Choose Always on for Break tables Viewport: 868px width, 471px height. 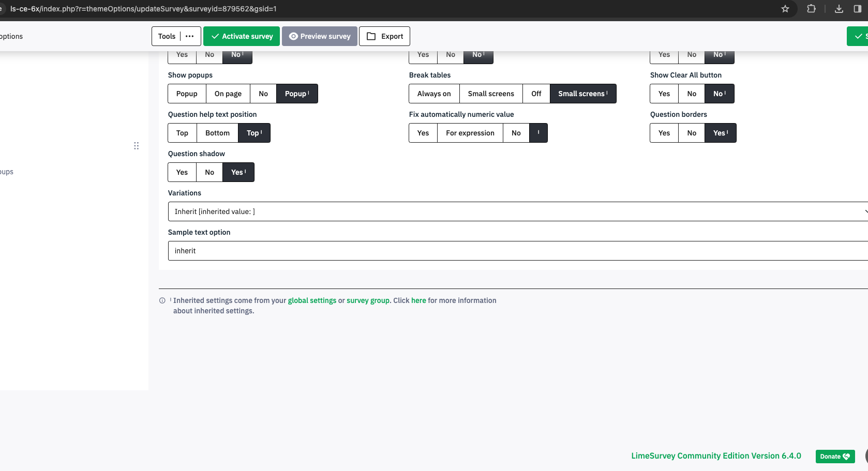(433, 94)
